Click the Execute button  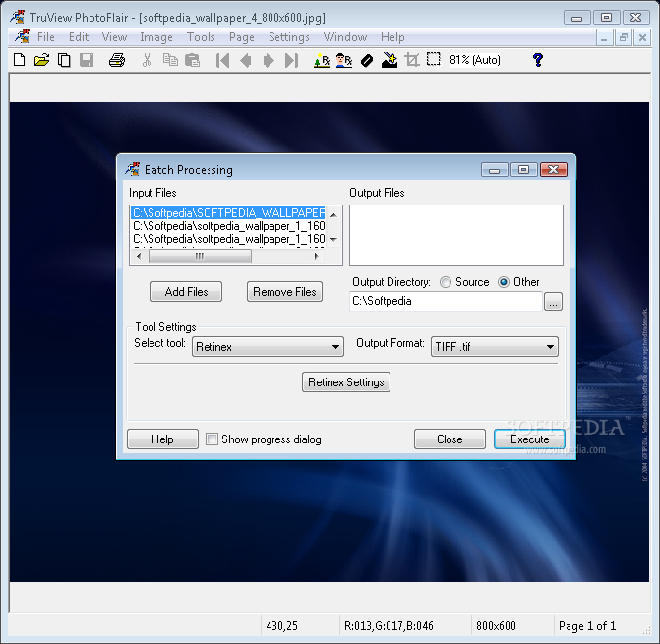[x=529, y=439]
